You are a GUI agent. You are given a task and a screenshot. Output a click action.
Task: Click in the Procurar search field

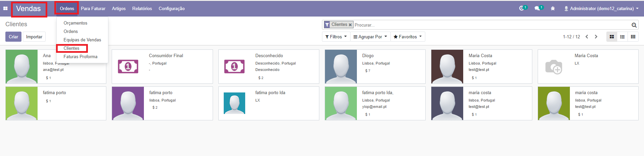click(490, 25)
